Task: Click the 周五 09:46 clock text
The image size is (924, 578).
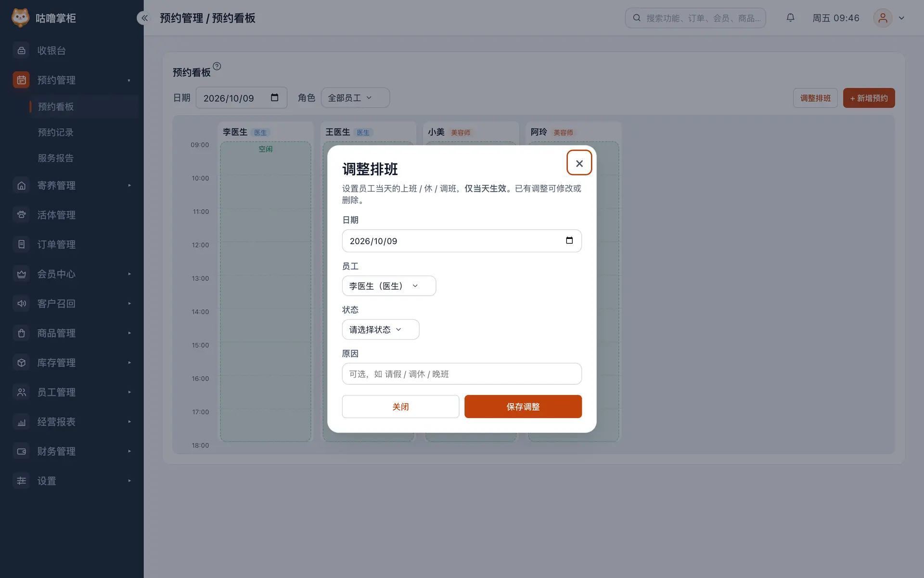Action: (x=835, y=18)
